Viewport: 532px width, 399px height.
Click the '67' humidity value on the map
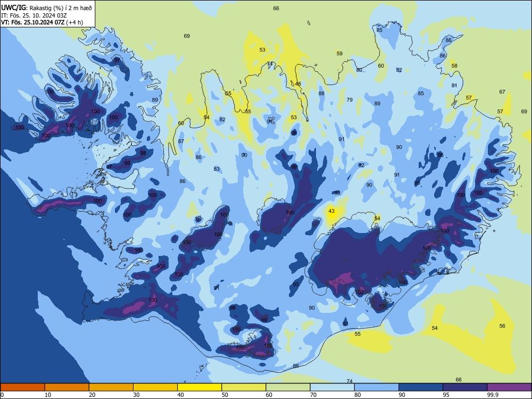pyautogui.click(x=502, y=92)
